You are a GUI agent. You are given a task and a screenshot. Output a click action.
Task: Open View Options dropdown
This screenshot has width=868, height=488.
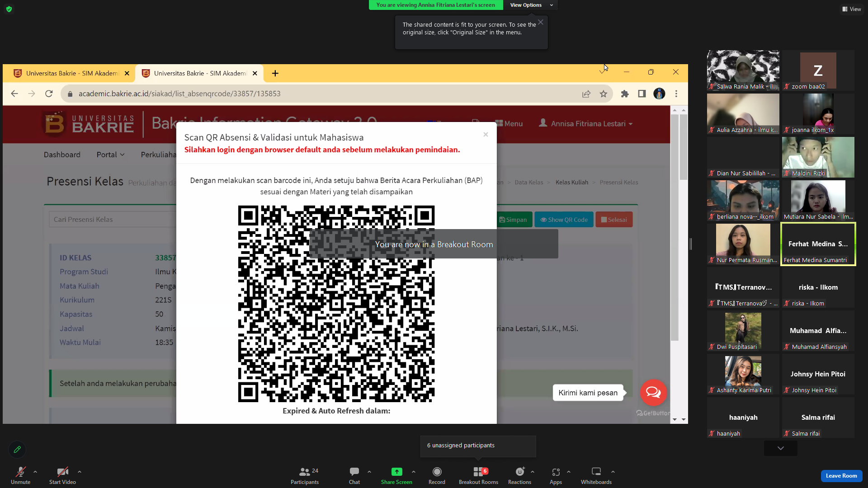pos(531,5)
